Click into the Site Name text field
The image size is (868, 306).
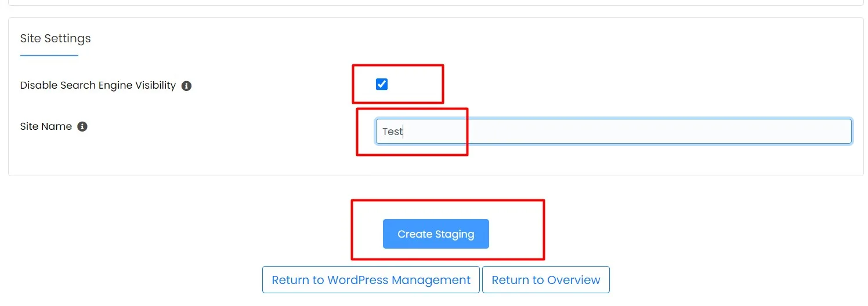coord(614,132)
